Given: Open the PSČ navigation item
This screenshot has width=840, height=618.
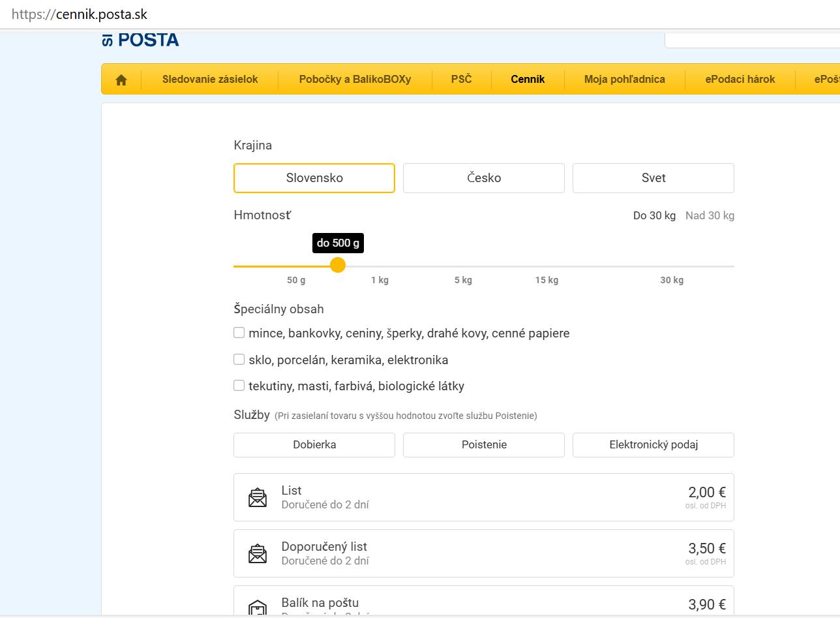Looking at the screenshot, I should tap(461, 80).
